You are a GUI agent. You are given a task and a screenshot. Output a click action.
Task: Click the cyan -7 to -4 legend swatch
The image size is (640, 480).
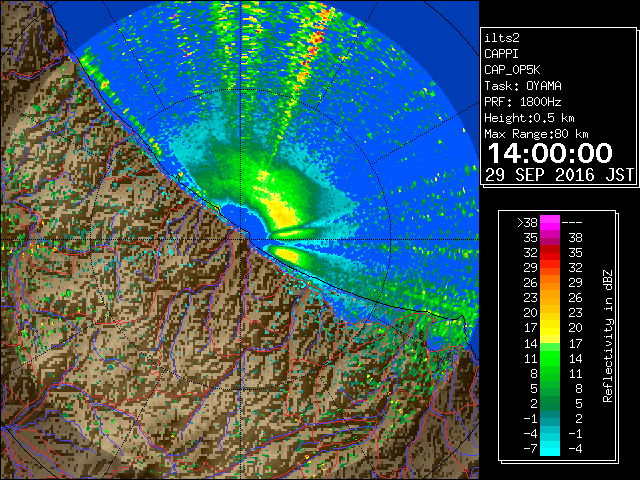(550, 448)
